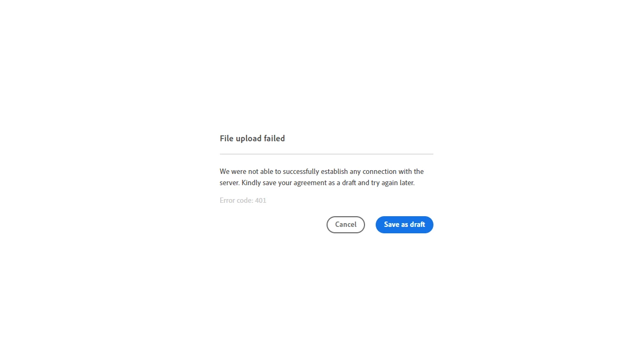The image size is (644, 358).
Task: Click 'File upload' in the dialog heading
Action: (240, 139)
